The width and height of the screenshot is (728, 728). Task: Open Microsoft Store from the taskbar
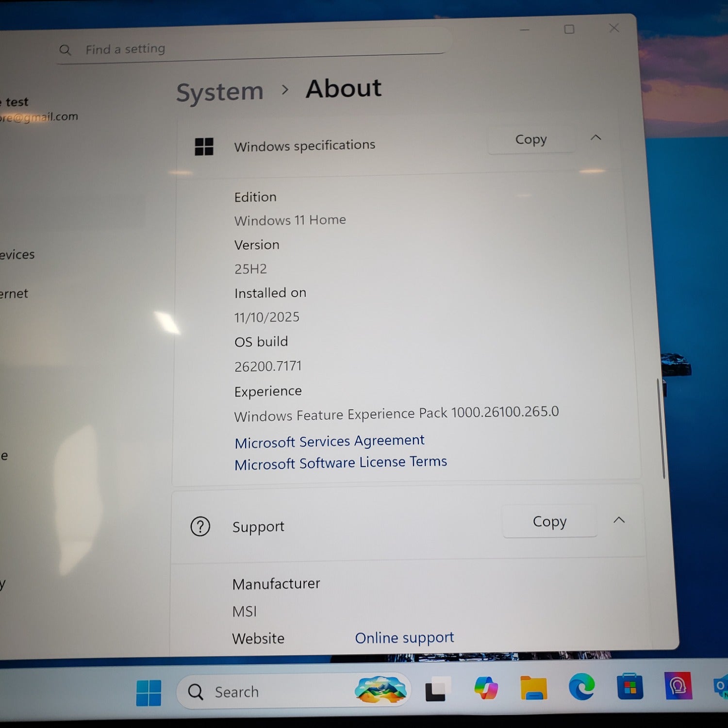point(629,687)
